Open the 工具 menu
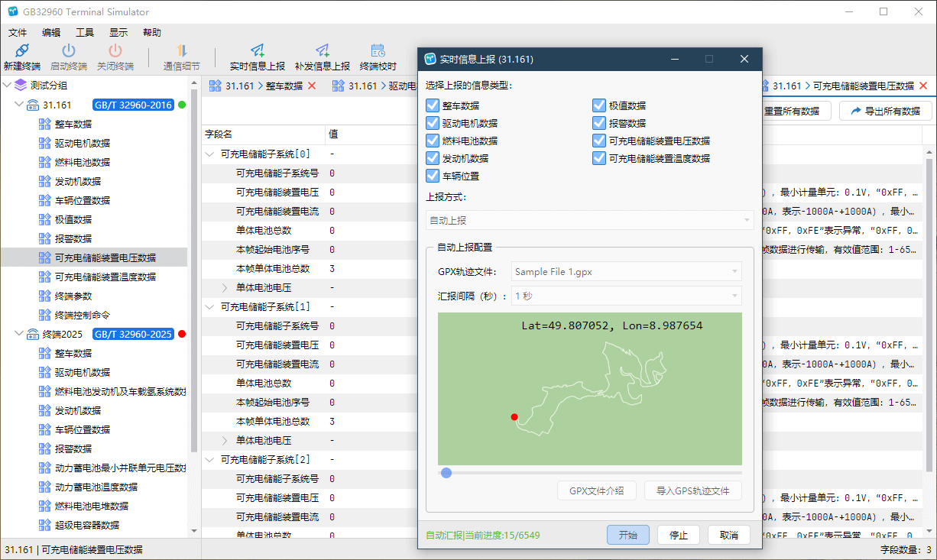937x560 pixels. click(85, 33)
